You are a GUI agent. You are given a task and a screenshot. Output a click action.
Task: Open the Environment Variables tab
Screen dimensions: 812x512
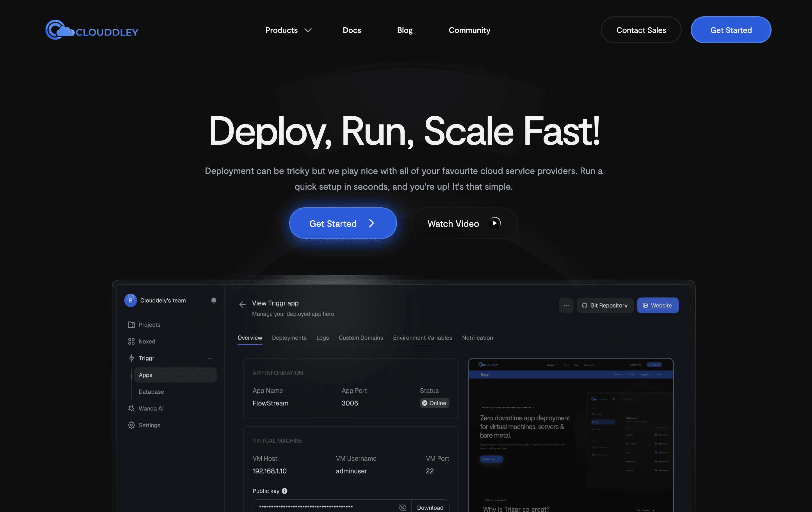[x=422, y=338]
